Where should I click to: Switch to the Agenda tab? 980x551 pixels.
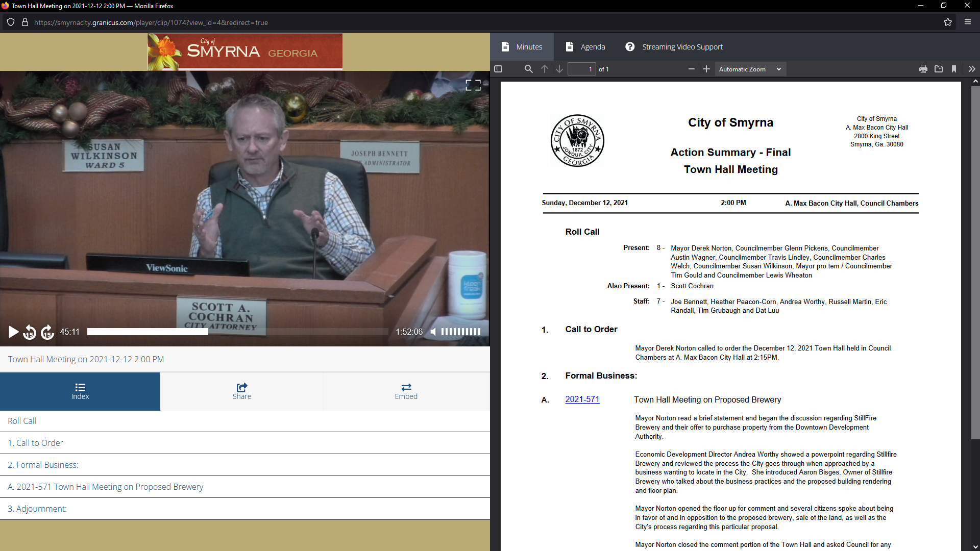585,47
